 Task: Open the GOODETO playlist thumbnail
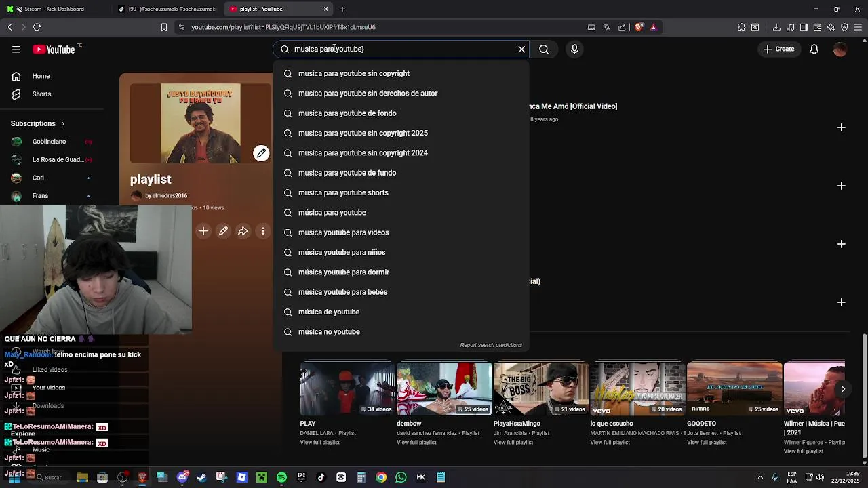point(734,388)
